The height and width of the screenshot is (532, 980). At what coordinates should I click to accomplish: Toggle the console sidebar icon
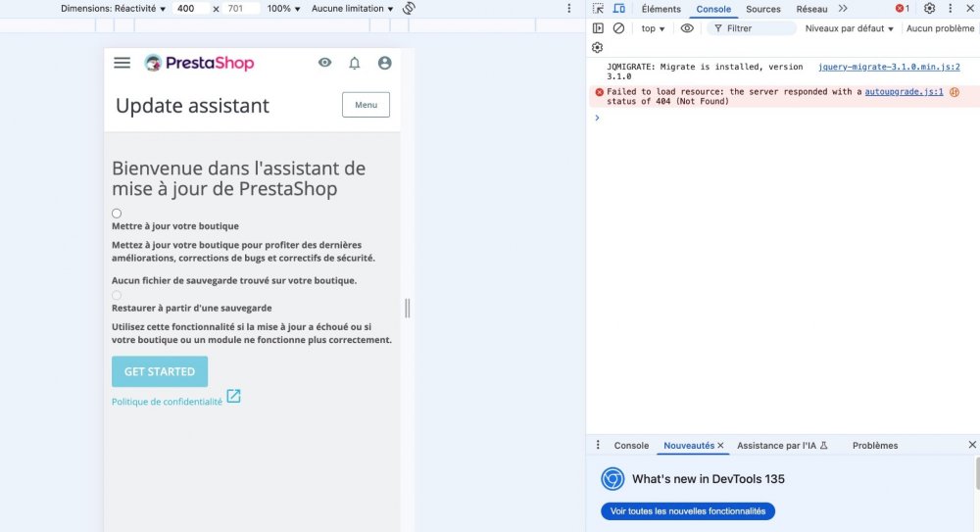[598, 28]
